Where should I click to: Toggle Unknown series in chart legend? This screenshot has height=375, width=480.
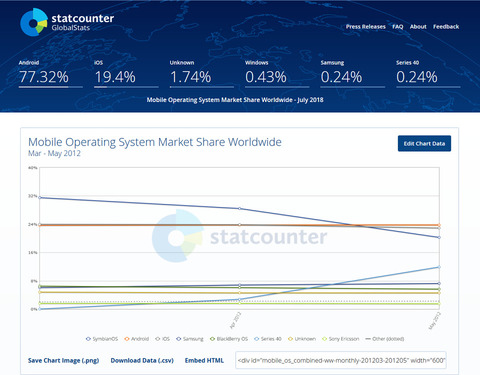coord(302,339)
